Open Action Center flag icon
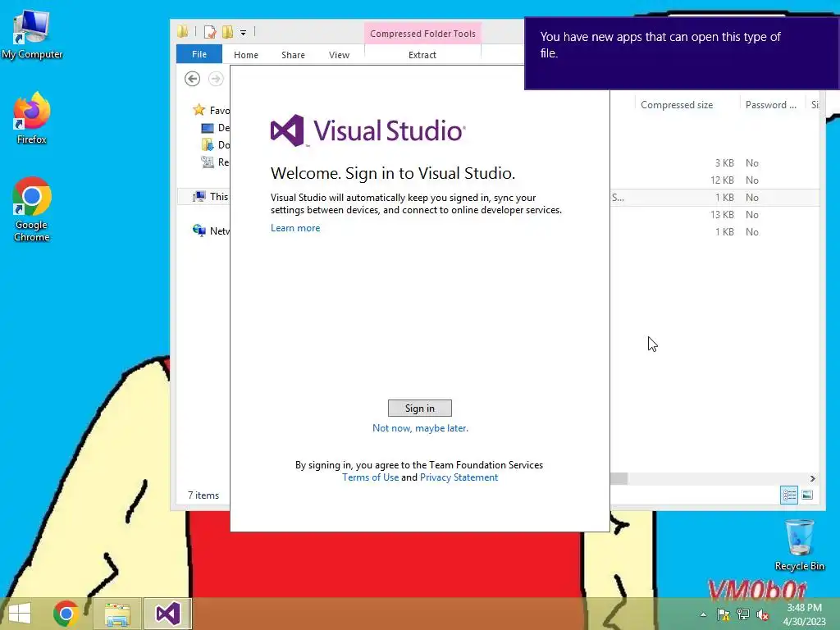This screenshot has height=630, width=840. point(724,614)
